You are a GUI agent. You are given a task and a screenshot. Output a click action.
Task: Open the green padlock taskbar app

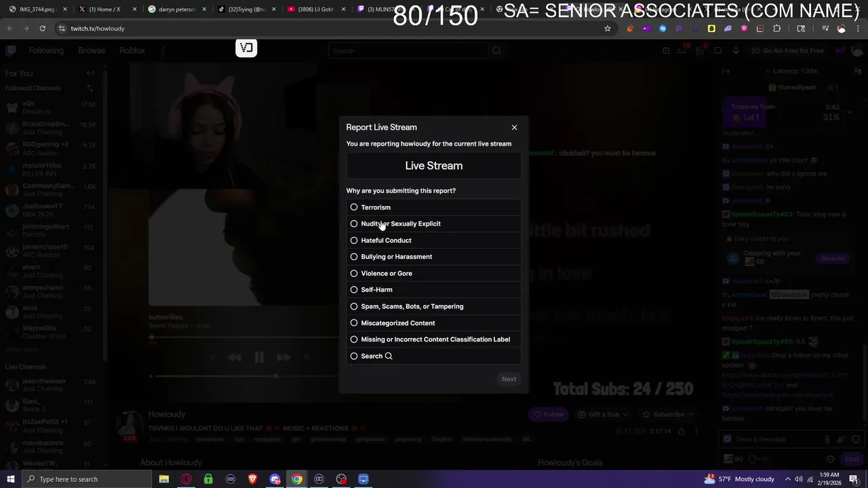point(208,479)
